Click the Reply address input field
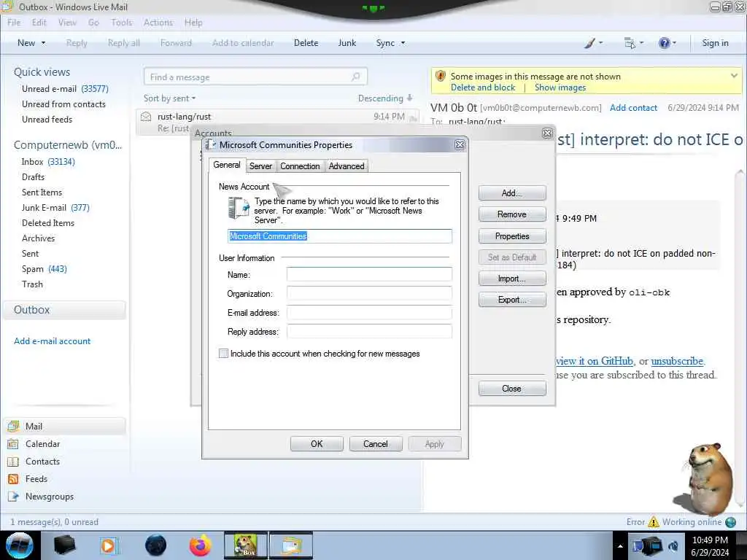The width and height of the screenshot is (747, 560). [369, 332]
